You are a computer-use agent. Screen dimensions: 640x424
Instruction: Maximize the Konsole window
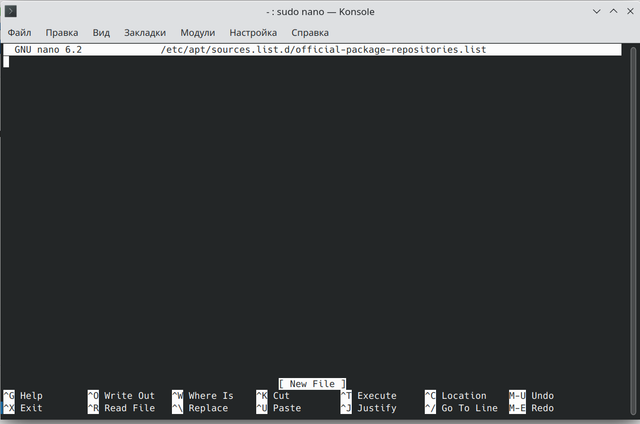tap(613, 11)
